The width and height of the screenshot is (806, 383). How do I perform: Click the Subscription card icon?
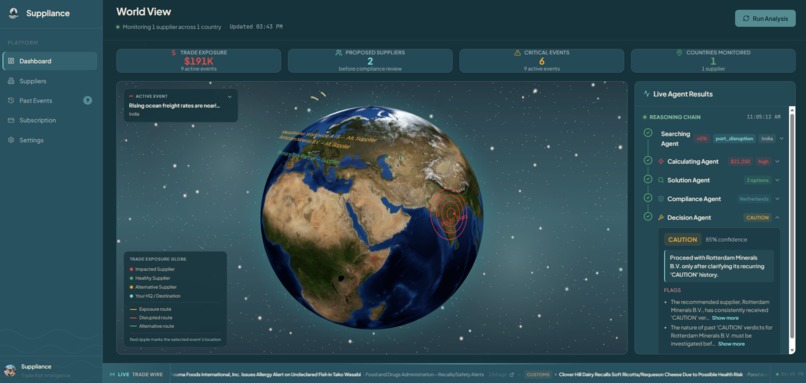(x=11, y=120)
